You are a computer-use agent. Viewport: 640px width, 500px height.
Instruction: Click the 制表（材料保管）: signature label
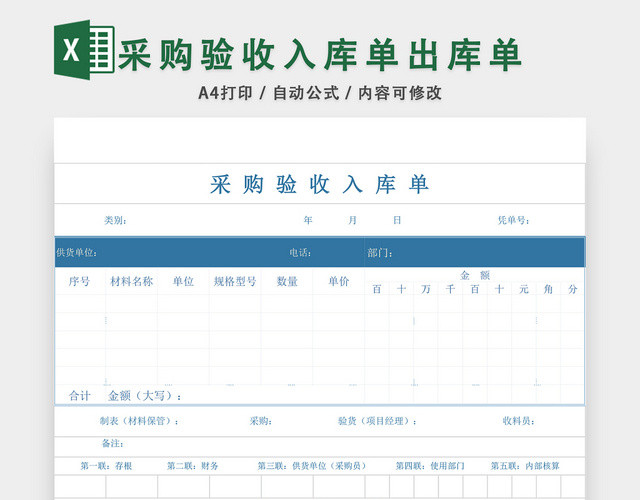(139, 421)
